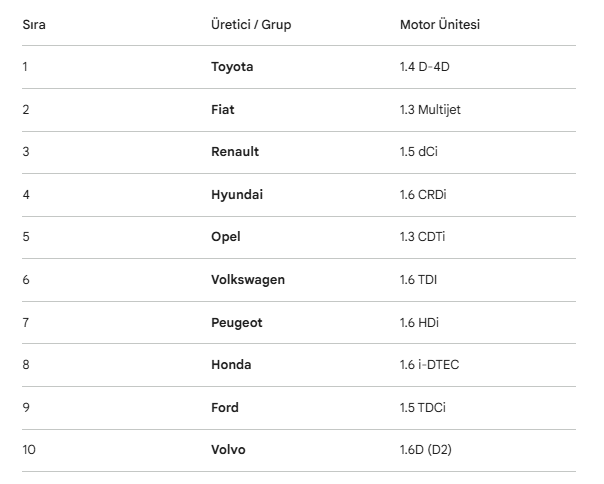This screenshot has height=484, width=604.
Task: Click the Honda manufacturer name
Action: point(231,365)
